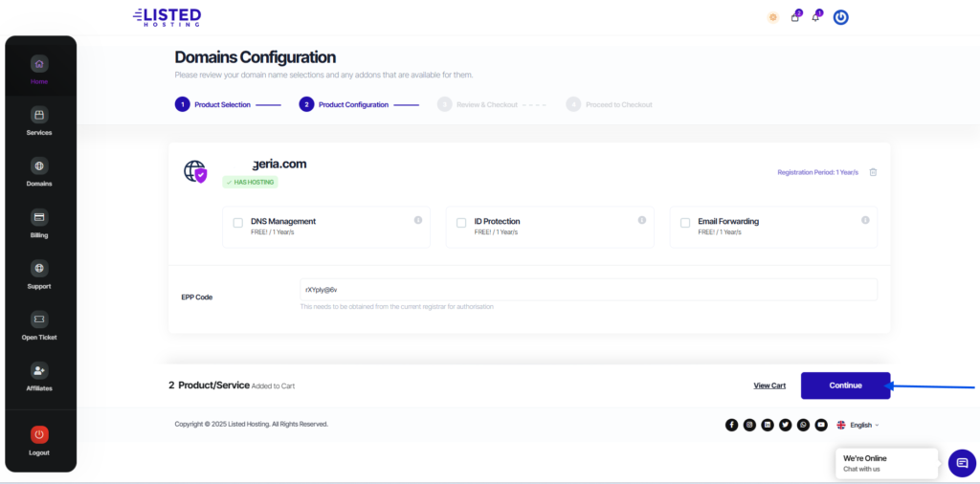980x484 pixels.
Task: Expand the English language dropdown
Action: point(857,425)
